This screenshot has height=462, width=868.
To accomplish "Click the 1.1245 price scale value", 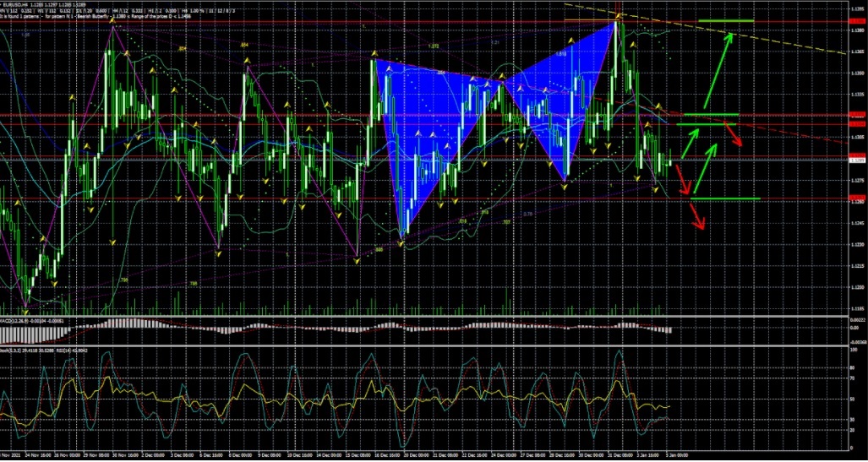I will pyautogui.click(x=858, y=224).
